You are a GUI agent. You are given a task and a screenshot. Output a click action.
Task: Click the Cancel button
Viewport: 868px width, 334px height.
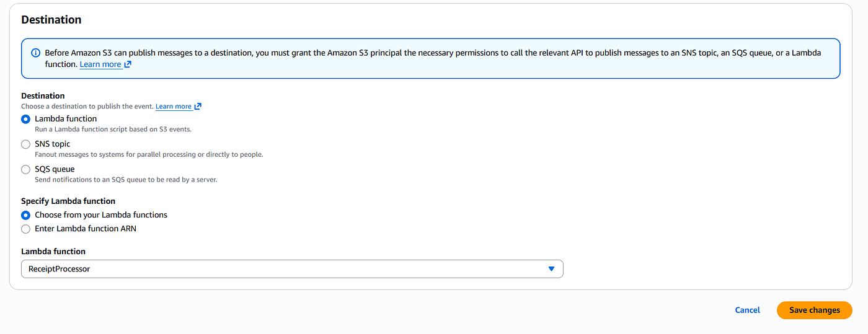click(x=747, y=310)
